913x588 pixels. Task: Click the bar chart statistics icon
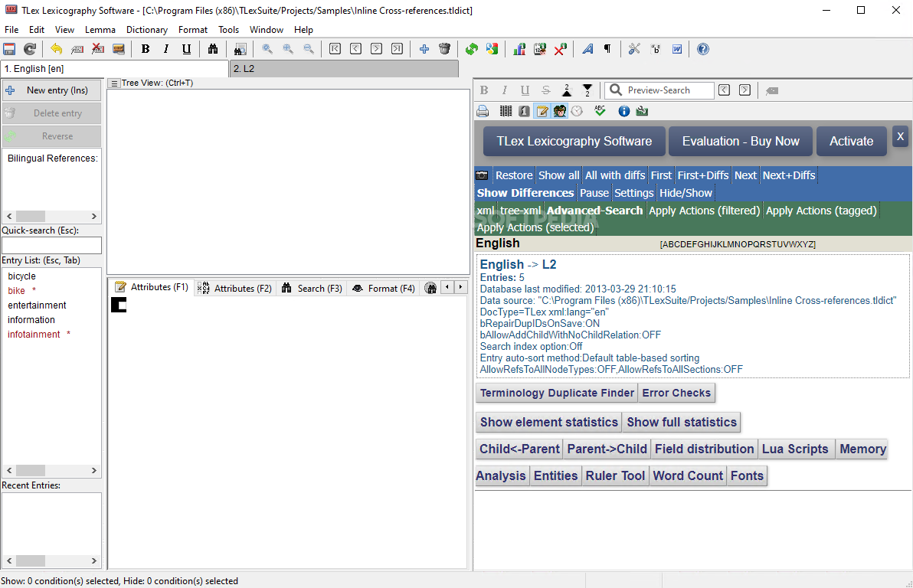(519, 50)
